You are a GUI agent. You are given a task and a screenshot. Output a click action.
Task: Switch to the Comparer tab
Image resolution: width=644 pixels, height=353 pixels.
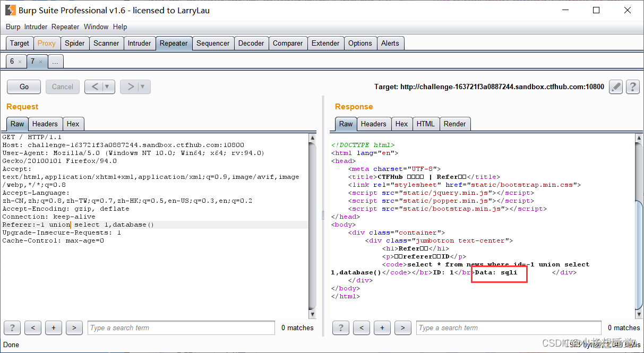coord(288,43)
